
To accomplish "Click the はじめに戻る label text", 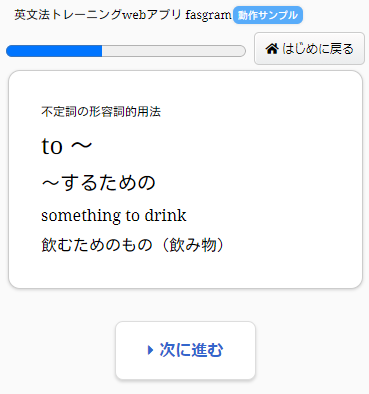I will (318, 49).
